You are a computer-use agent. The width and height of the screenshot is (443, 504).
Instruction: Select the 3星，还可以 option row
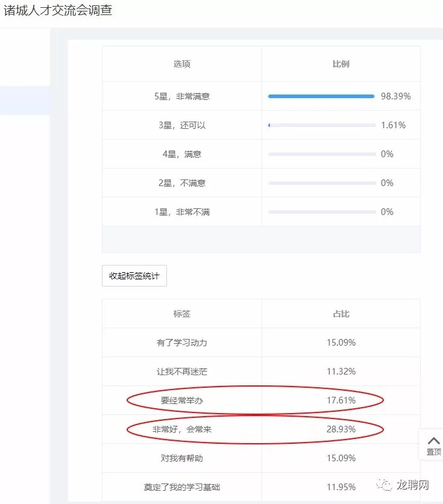pyautogui.click(x=261, y=125)
